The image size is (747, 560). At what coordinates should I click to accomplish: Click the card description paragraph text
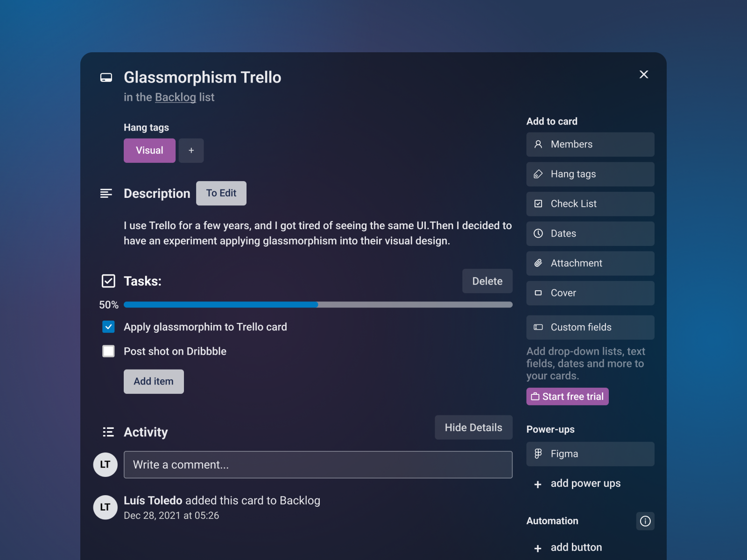click(x=317, y=233)
